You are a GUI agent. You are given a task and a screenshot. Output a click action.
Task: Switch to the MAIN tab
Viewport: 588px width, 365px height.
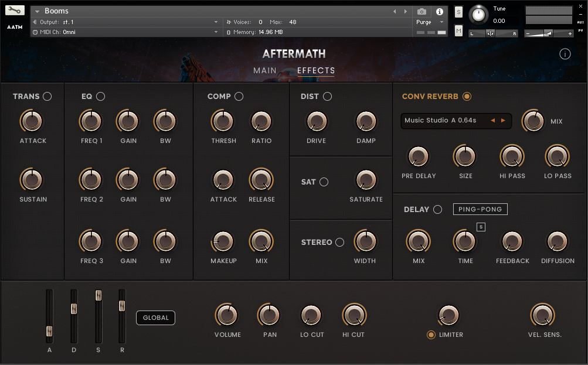pyautogui.click(x=265, y=71)
